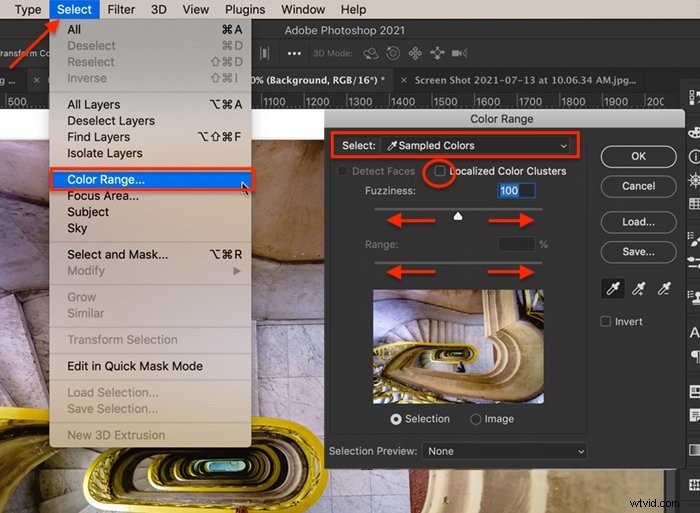Image resolution: width=700 pixels, height=513 pixels.
Task: Switch to the Screen Shot 2021-07-13 tab
Action: pyautogui.click(x=525, y=80)
